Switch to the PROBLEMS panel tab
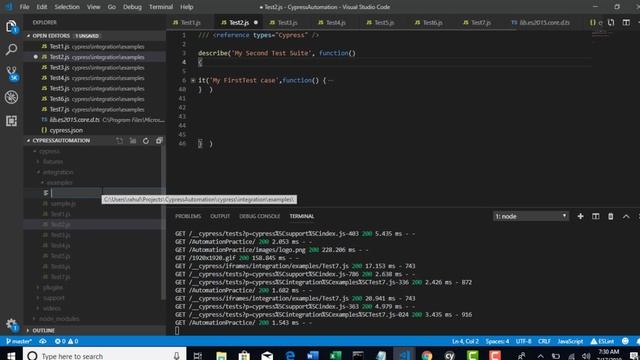 tap(188, 216)
